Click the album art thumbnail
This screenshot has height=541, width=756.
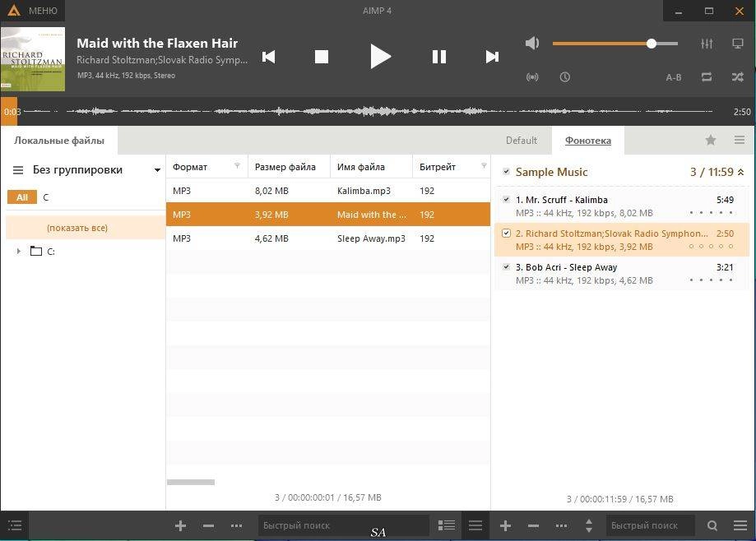[33, 59]
